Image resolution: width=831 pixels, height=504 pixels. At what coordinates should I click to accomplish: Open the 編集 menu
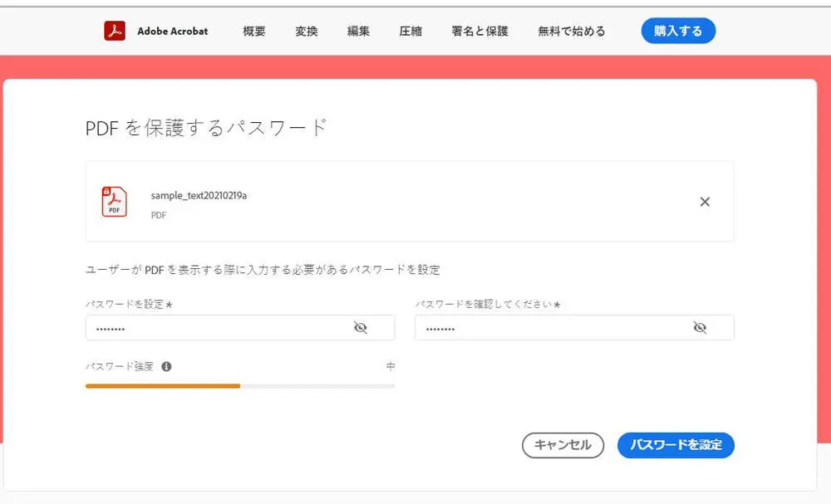click(358, 31)
